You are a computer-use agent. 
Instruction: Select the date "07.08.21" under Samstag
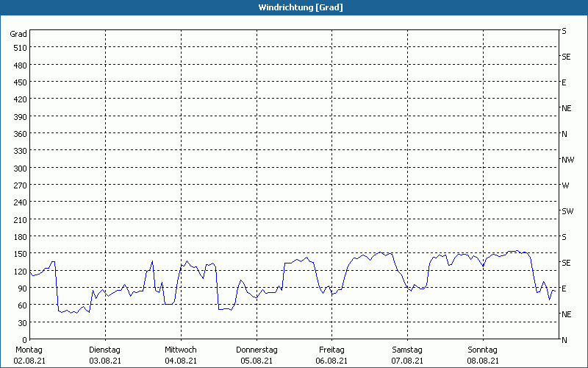pyautogui.click(x=408, y=361)
